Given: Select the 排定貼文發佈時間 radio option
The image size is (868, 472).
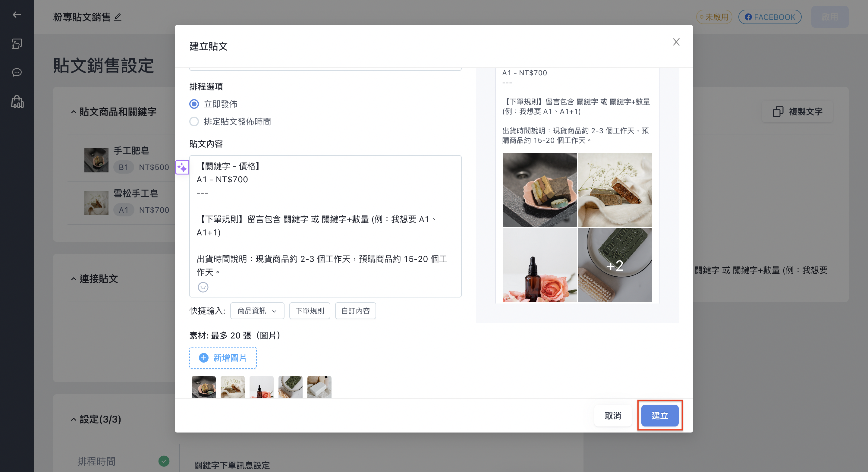Looking at the screenshot, I should point(194,122).
